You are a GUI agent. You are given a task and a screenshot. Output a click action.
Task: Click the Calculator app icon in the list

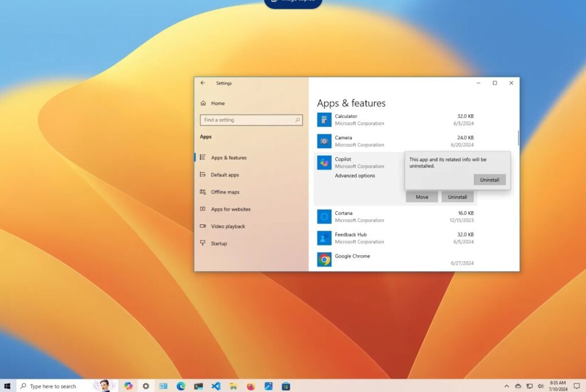pyautogui.click(x=324, y=120)
